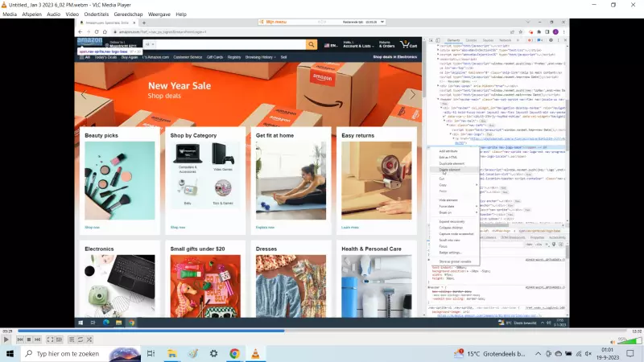Image resolution: width=644 pixels, height=362 pixels.
Task: Open the Weergave menu
Action: click(159, 14)
